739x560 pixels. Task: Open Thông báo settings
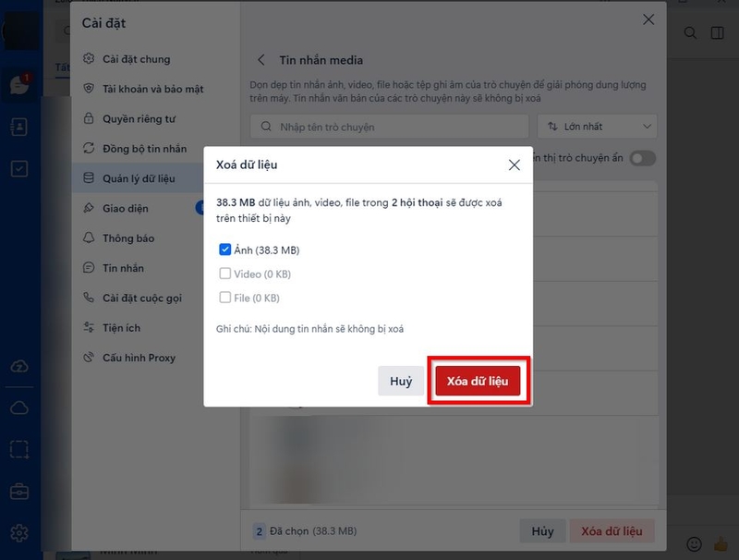click(137, 238)
